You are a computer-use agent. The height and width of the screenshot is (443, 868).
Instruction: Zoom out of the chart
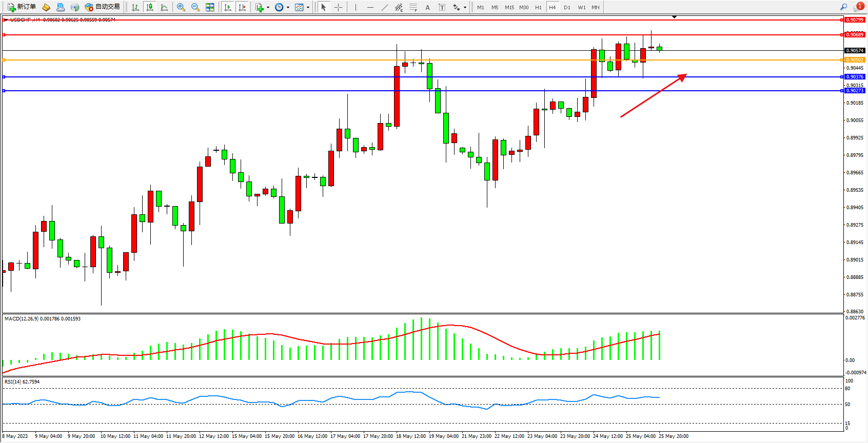pyautogui.click(x=195, y=7)
